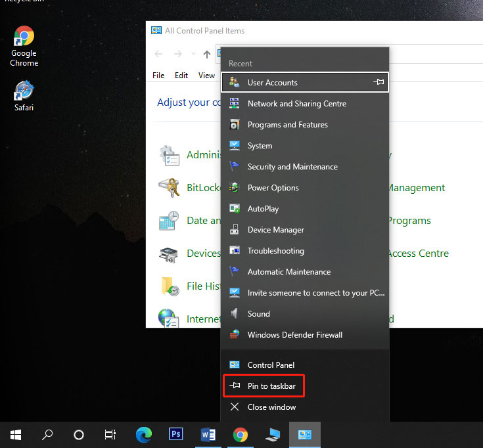Open Programs and Features entry
483x448 pixels.
point(305,125)
